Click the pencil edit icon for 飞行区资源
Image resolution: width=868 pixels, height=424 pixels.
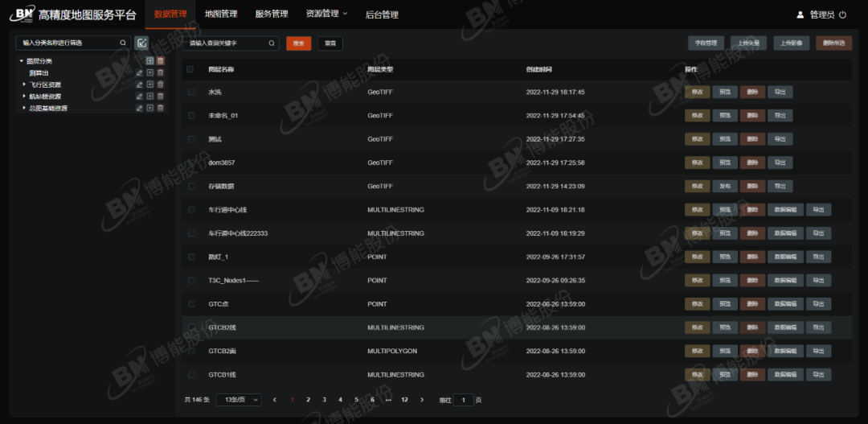(139, 84)
